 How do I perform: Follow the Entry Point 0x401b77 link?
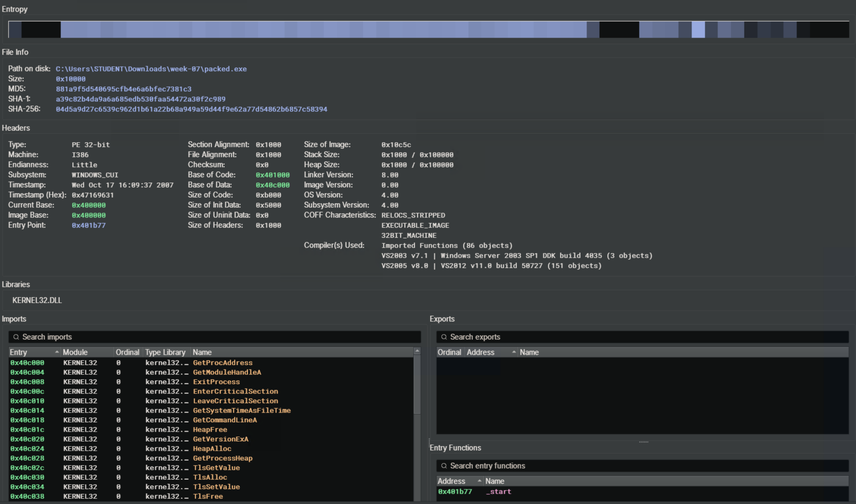click(x=89, y=225)
